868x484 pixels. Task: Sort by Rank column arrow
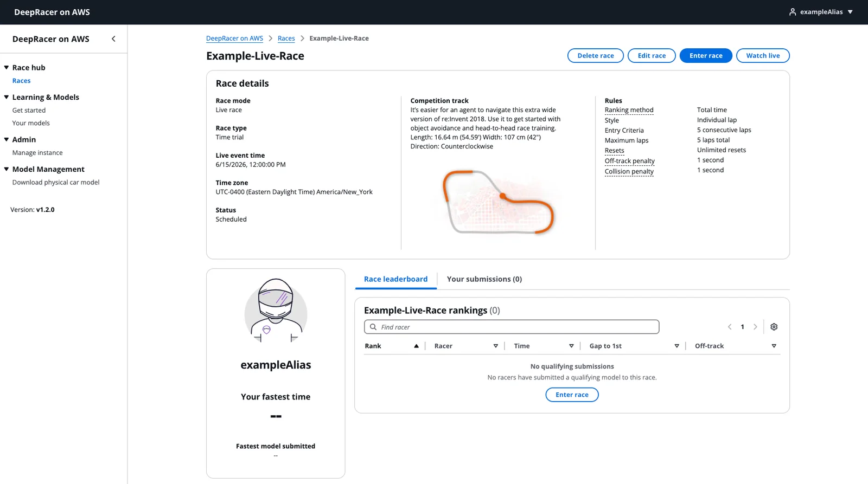(x=416, y=346)
